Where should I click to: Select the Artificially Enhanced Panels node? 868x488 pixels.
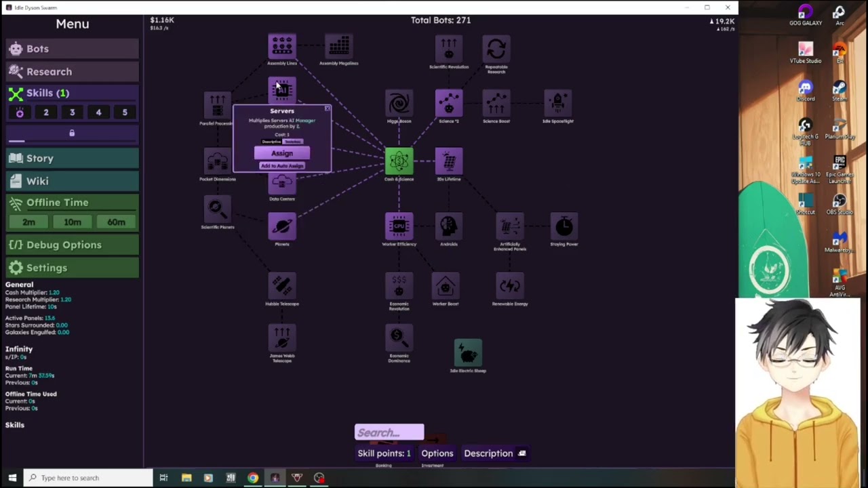(510, 226)
